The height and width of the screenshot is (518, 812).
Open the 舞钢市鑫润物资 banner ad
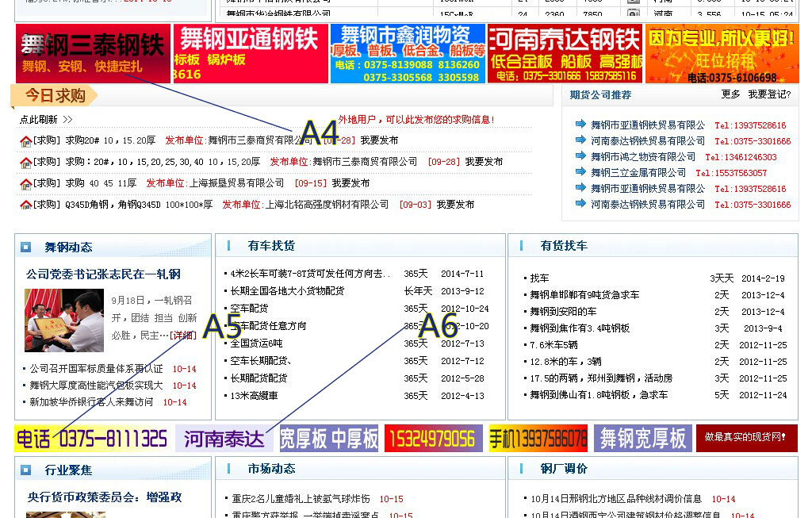(x=408, y=53)
